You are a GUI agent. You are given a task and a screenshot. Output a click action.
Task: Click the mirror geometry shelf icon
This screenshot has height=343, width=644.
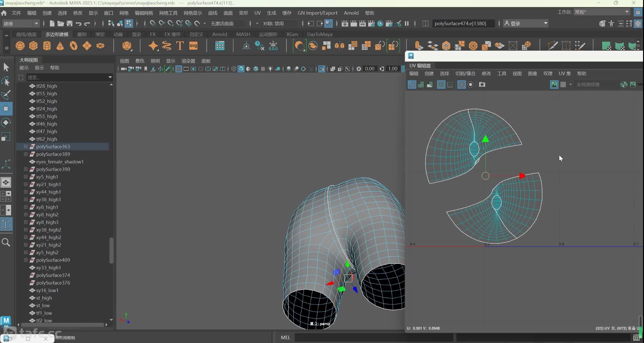pyautogui.click(x=339, y=46)
